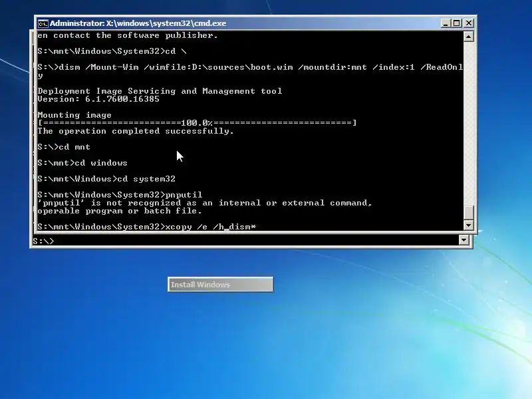Click the 'S:\>' prompt in the rear cmd window
The image size is (532, 399).
(x=43, y=241)
